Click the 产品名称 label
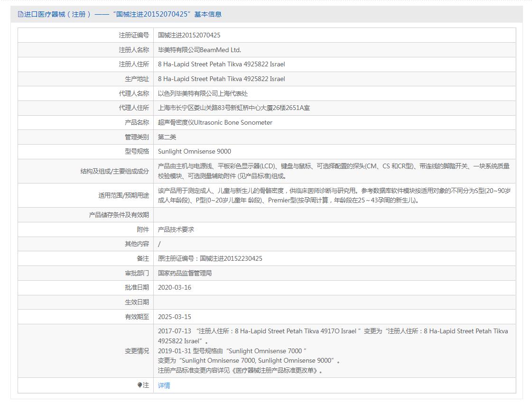 point(137,122)
